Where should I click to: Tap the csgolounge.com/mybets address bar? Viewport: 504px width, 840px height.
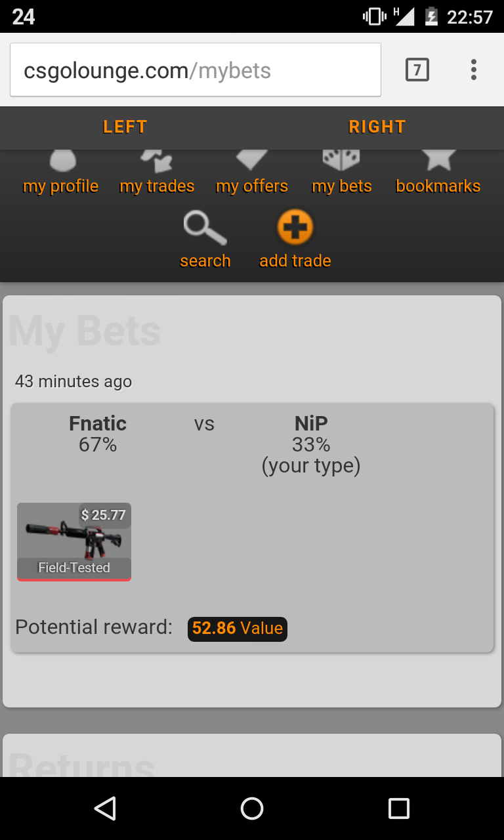(196, 70)
